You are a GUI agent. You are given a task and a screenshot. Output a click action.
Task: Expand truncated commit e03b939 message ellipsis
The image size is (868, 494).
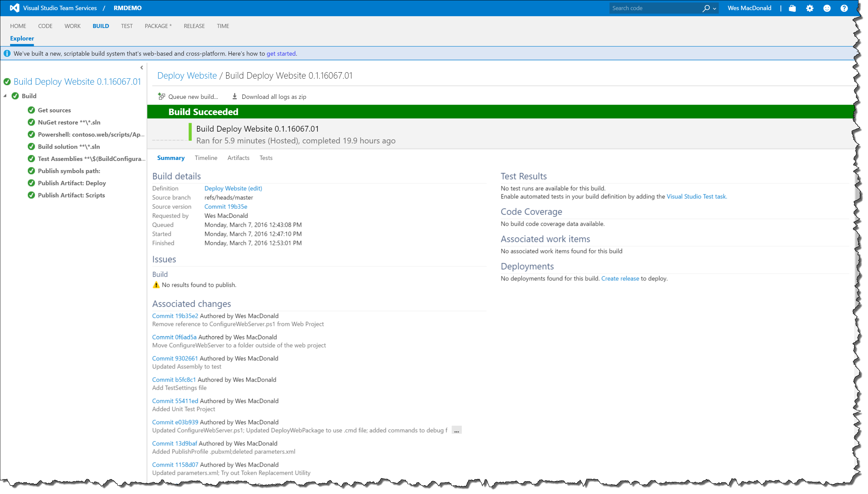tap(456, 430)
